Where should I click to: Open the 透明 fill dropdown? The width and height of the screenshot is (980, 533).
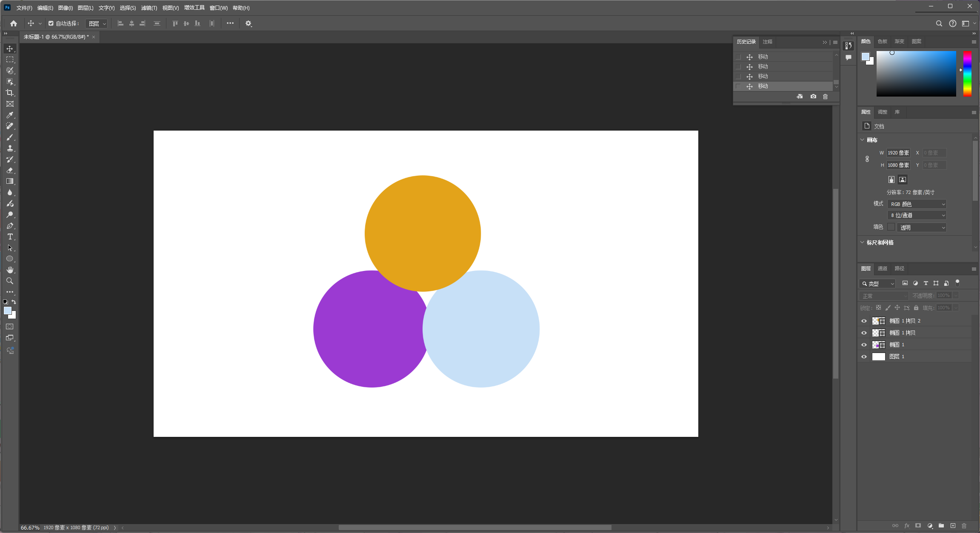coord(922,228)
